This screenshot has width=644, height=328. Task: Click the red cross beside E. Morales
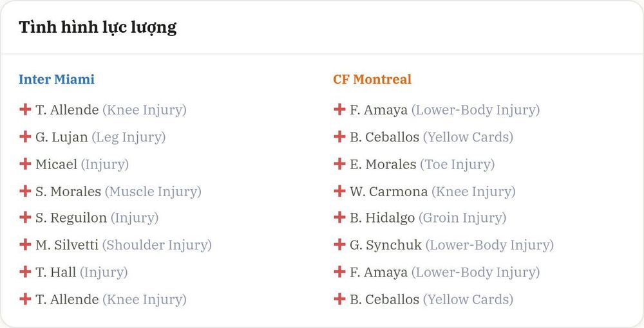click(x=339, y=163)
